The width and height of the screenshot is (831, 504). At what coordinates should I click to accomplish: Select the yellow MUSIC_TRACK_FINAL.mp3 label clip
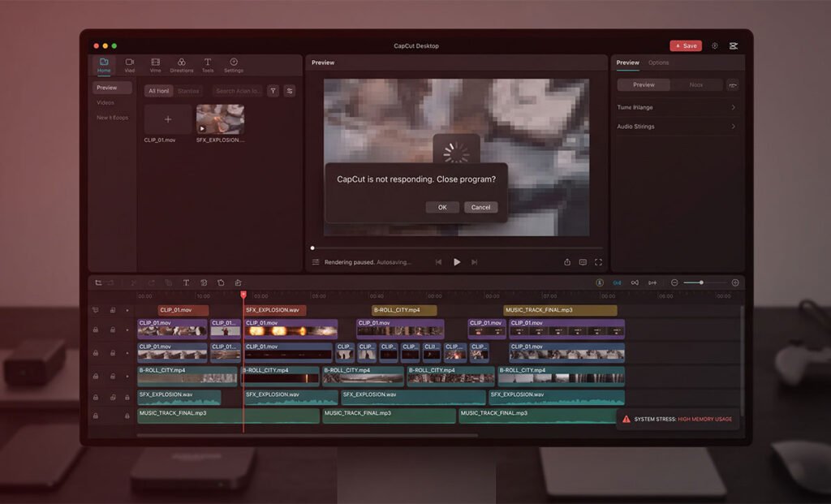pos(560,310)
